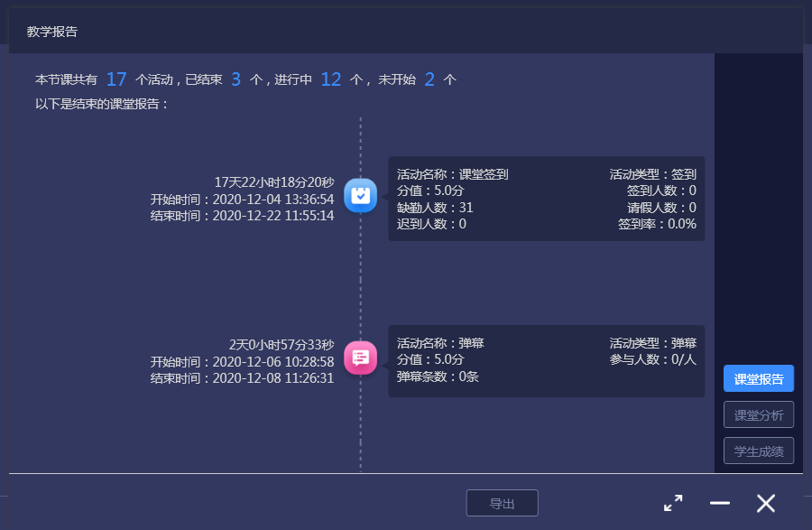812x530 pixels.
Task: Select the 学生成绩 tab
Action: (758, 451)
